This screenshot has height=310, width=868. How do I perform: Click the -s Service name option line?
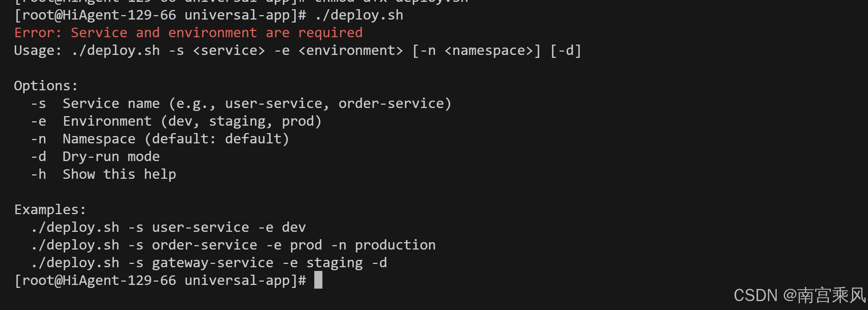point(241,104)
